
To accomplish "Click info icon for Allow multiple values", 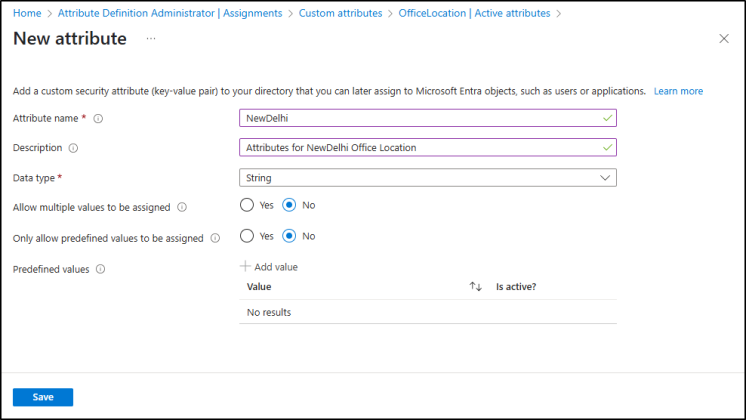I will 182,208.
